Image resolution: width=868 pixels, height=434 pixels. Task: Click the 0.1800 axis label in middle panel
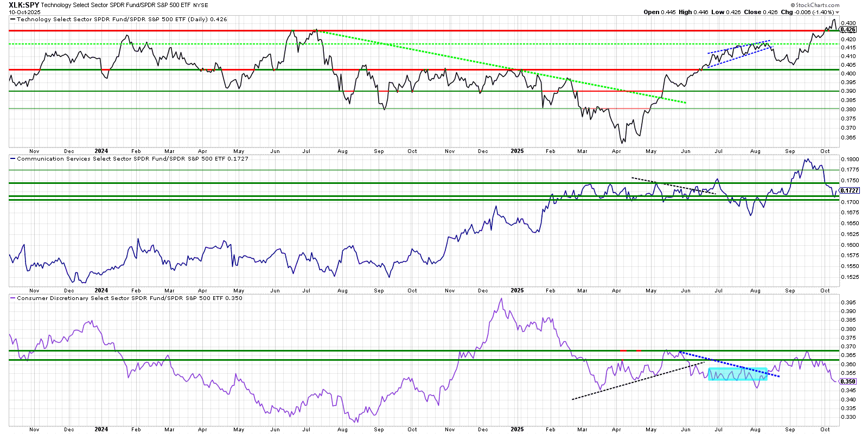click(x=850, y=159)
